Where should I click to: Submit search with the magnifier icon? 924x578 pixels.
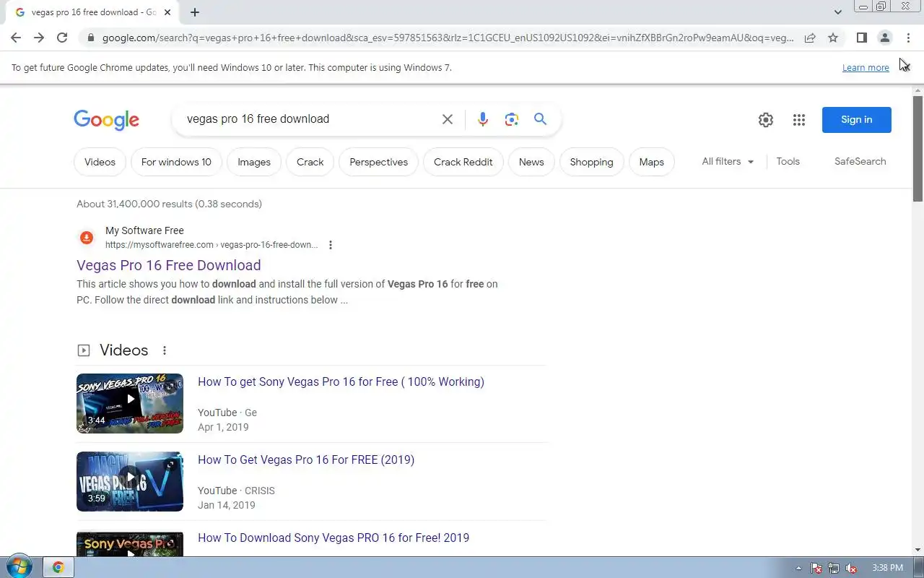(x=540, y=119)
